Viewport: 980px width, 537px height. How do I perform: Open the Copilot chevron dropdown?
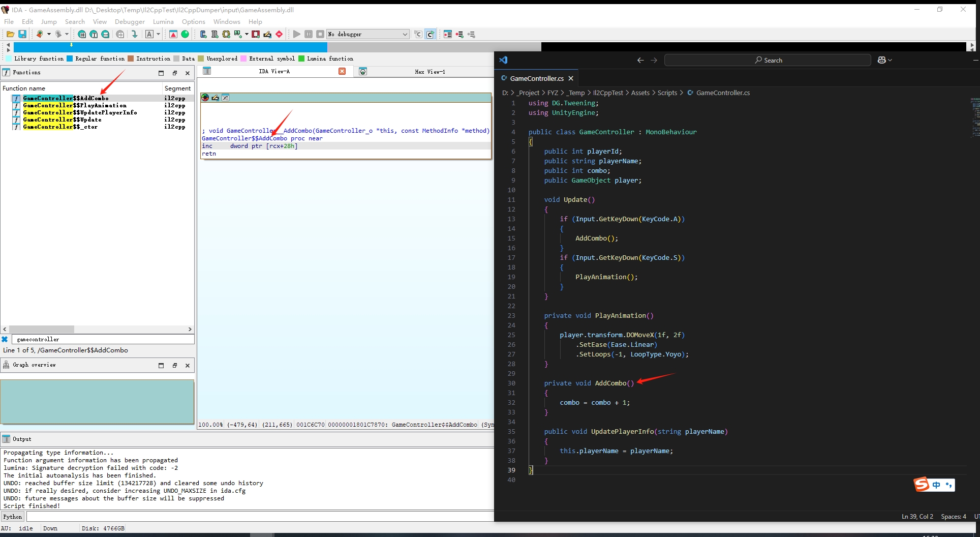click(x=890, y=60)
